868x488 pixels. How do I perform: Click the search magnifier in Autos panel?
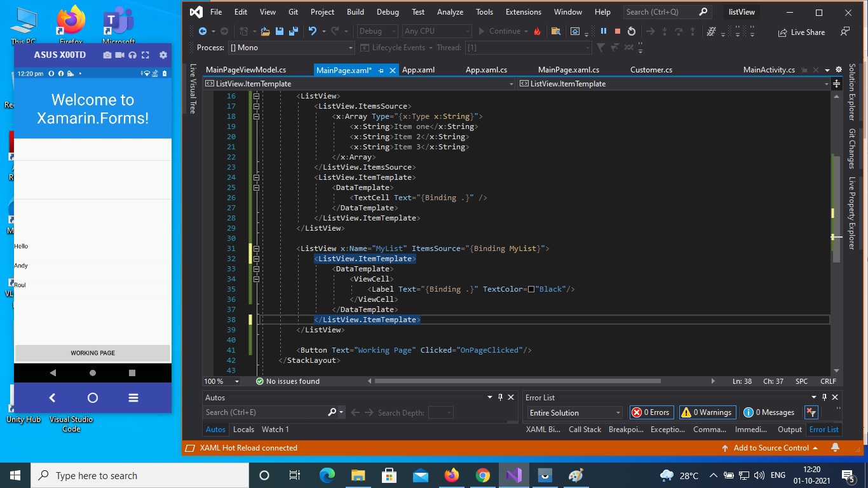pyautogui.click(x=332, y=412)
